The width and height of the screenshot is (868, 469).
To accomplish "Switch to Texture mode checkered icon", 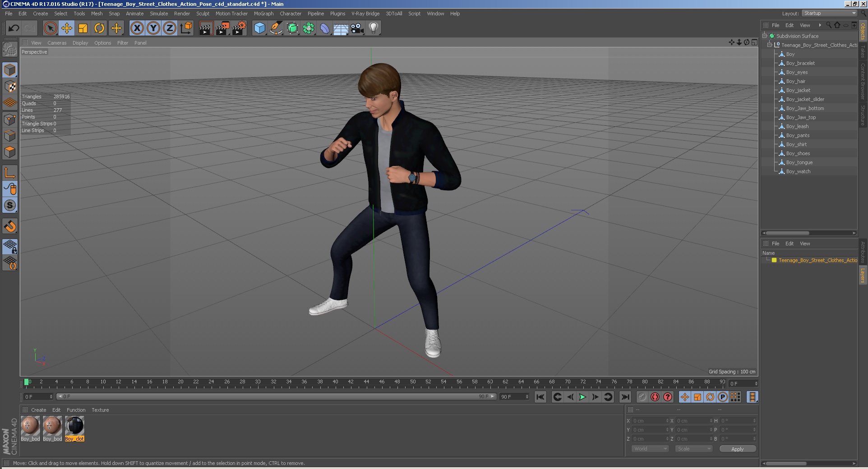I will pyautogui.click(x=10, y=86).
